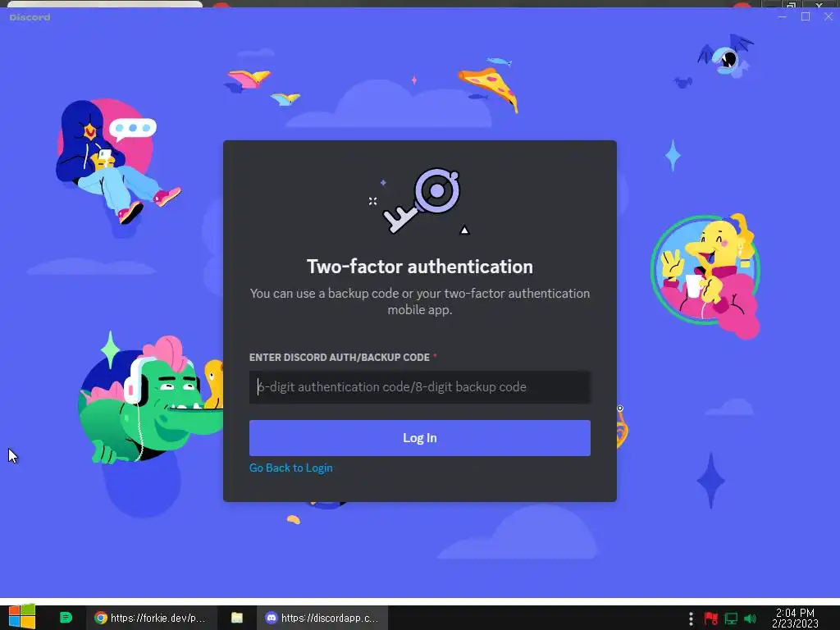
Task: Open File Explorer from the taskbar
Action: click(237, 618)
